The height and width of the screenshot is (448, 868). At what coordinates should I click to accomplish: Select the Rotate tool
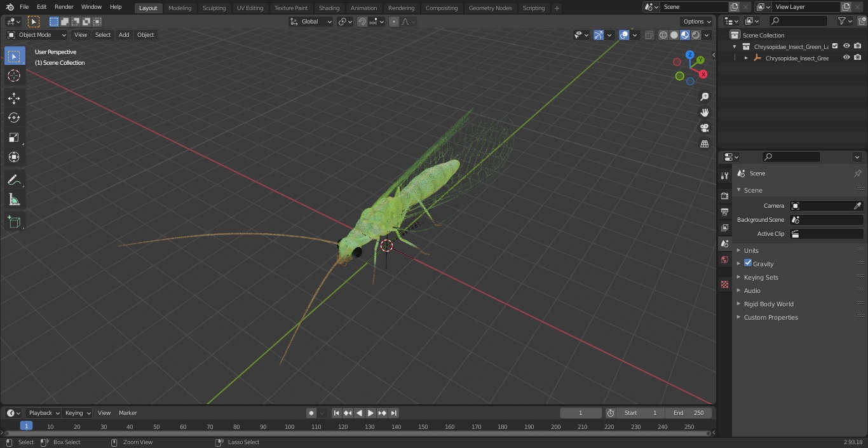[x=14, y=118]
